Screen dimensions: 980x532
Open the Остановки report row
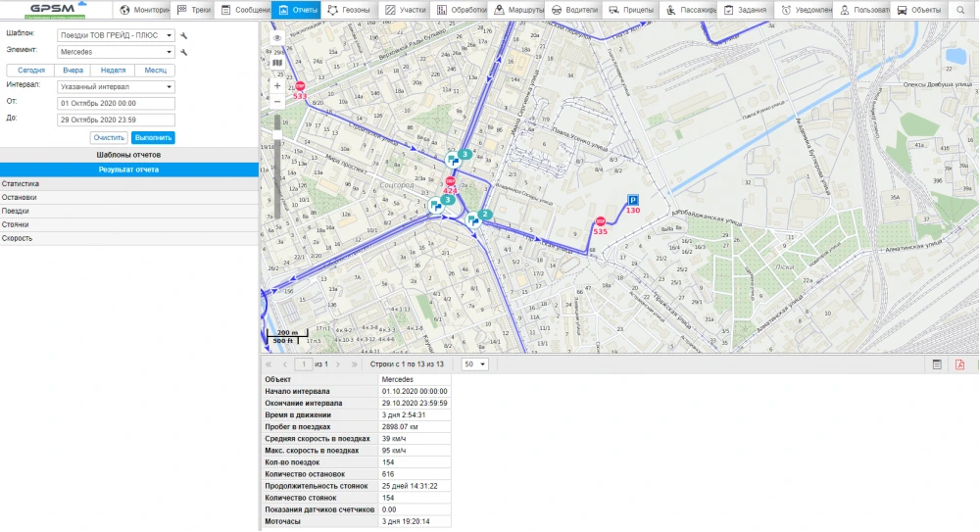coord(128,198)
